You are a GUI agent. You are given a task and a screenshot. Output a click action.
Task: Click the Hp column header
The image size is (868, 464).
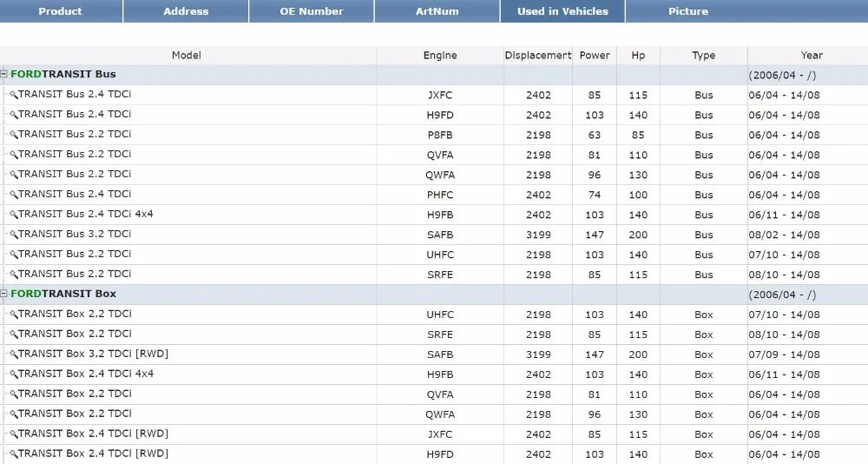point(638,55)
